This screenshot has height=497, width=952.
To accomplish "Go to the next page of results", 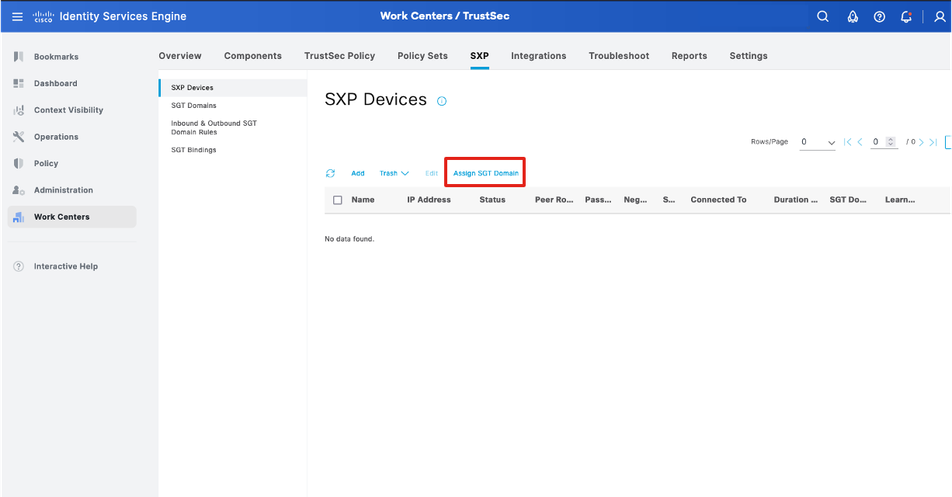I will (x=921, y=142).
